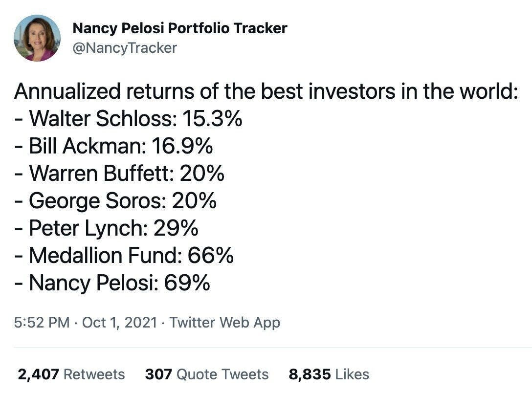Click the Nancy Pelosi Portfolio Tracker profile avatar

37,38
